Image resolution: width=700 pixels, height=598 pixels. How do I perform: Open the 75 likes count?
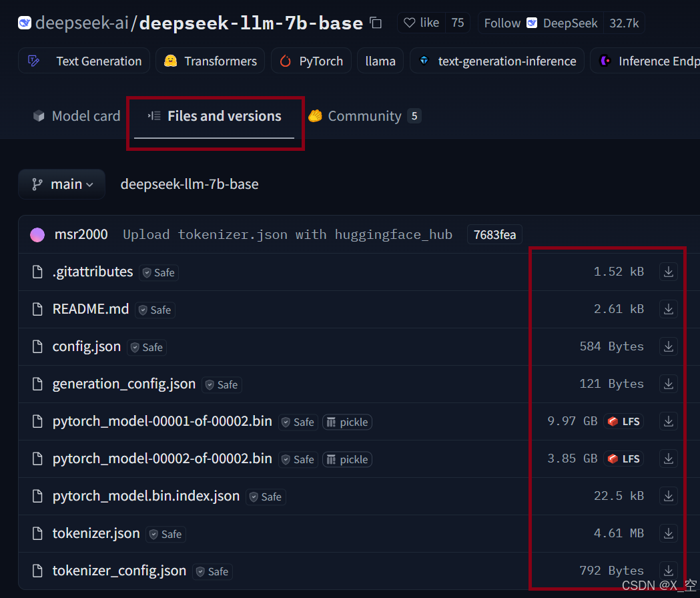[458, 23]
